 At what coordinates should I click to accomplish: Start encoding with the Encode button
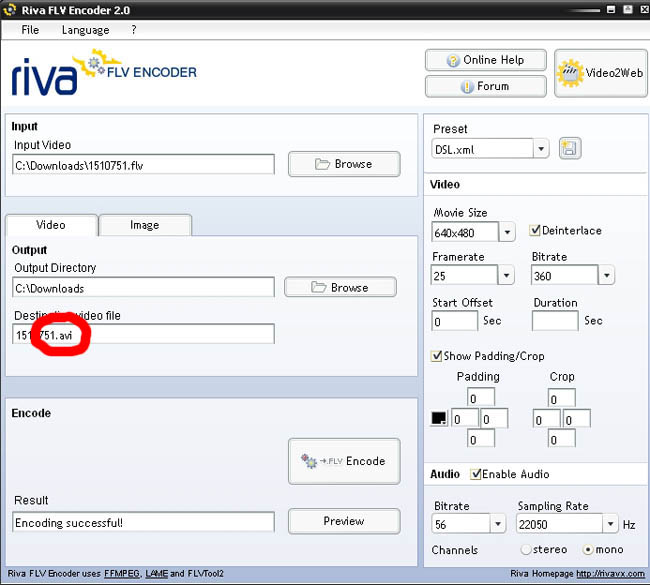[344, 461]
